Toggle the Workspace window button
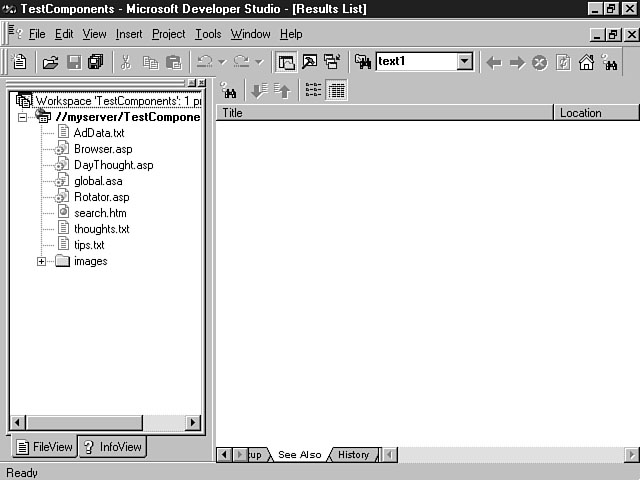Viewport: 640px width, 480px height. click(x=286, y=62)
